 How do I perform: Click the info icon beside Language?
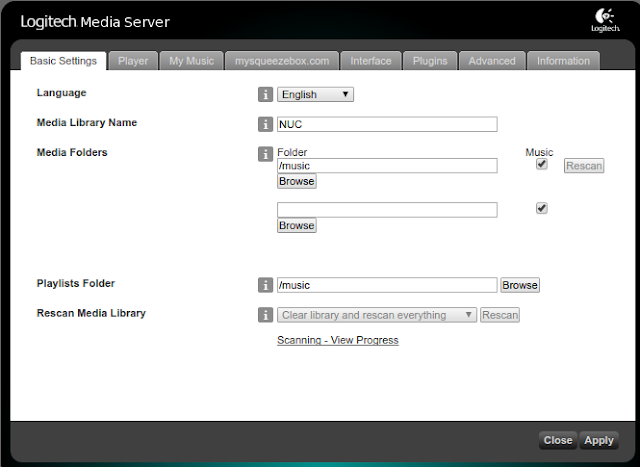tap(265, 94)
